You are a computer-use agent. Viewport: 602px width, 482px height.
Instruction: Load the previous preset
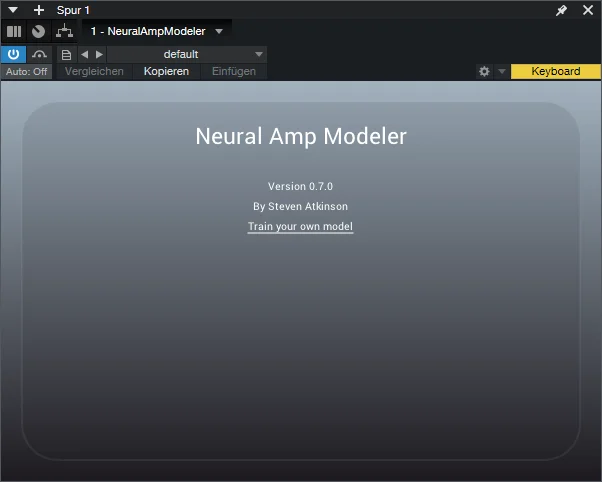85,55
